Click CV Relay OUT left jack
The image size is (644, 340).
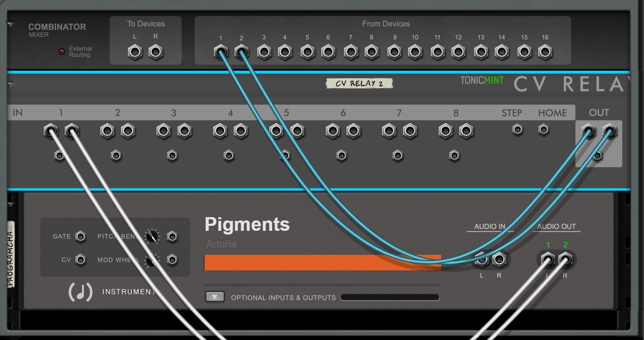pos(589,131)
